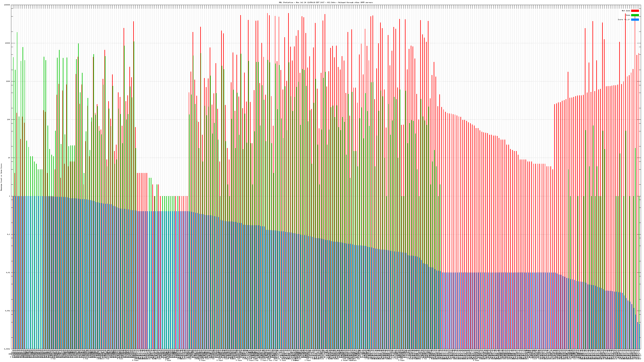Click the timestamp in the chart title
The image size is (644, 362).
click(310, 2)
